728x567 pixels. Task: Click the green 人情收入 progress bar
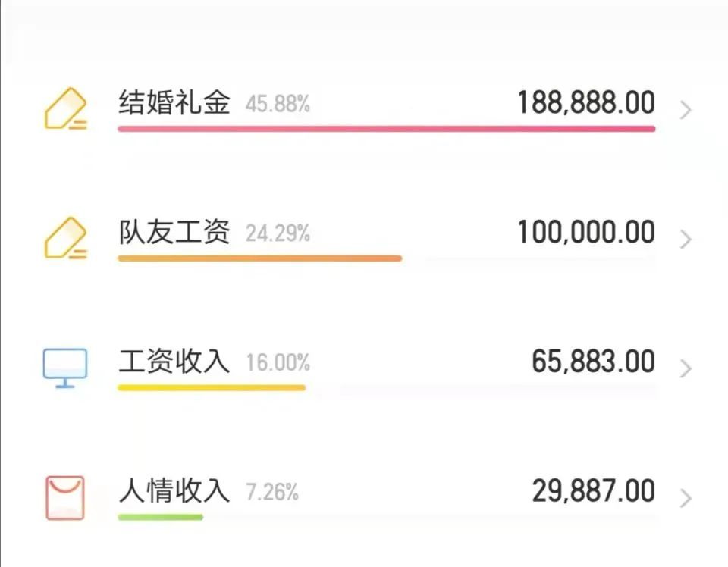(160, 517)
